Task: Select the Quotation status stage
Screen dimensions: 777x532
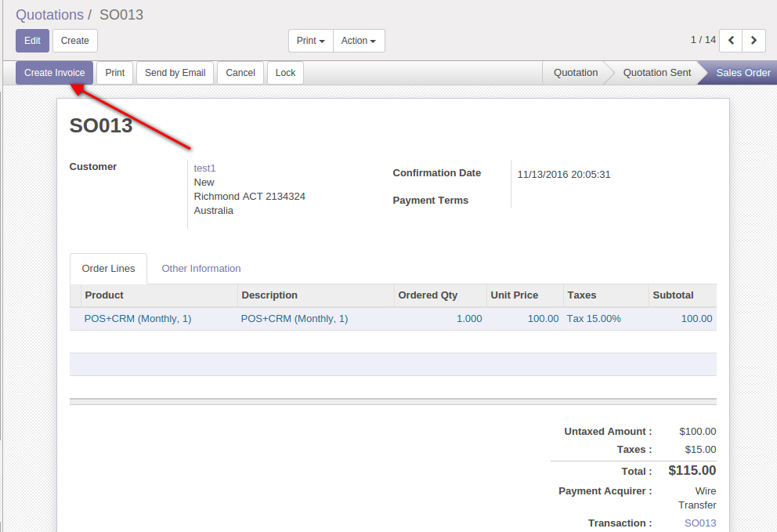Action: coord(575,73)
